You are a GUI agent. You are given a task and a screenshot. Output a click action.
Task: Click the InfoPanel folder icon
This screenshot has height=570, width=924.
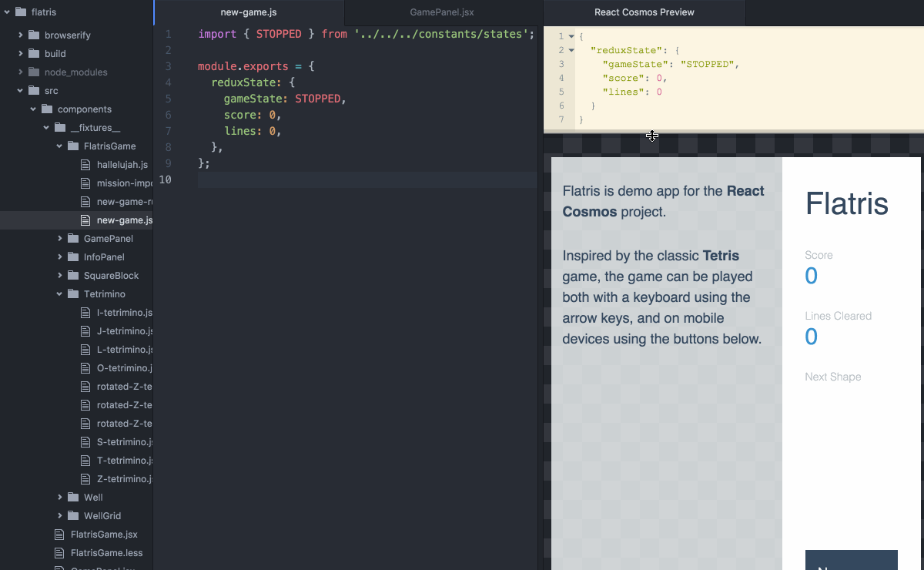[72, 257]
